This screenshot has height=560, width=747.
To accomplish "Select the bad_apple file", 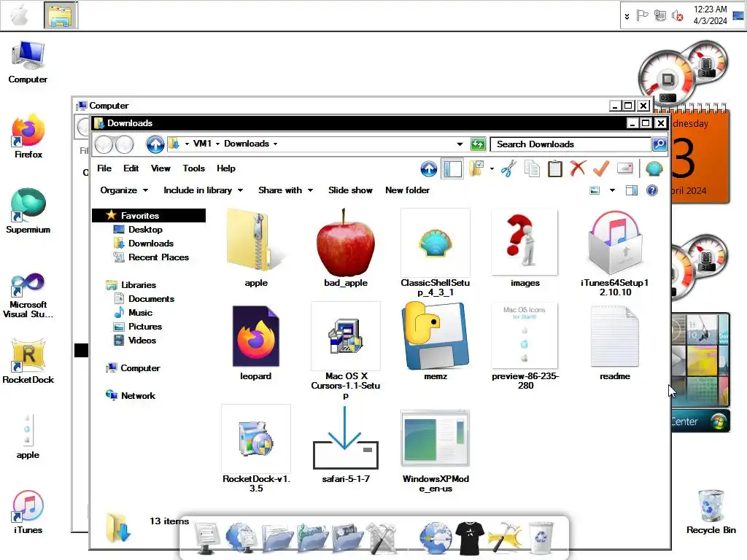I will (346, 248).
